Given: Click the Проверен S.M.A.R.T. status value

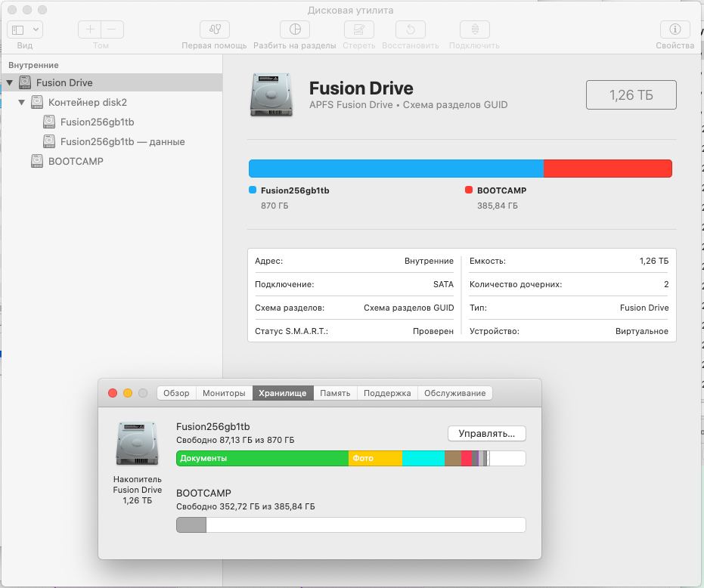Looking at the screenshot, I should click(433, 331).
